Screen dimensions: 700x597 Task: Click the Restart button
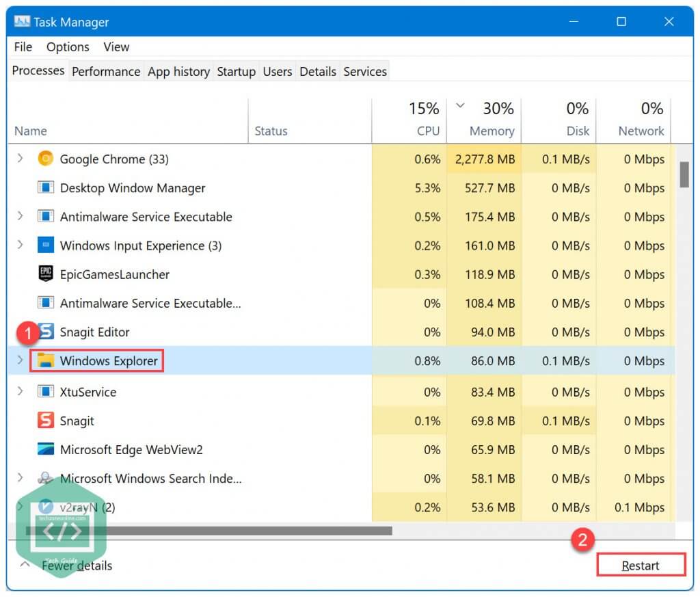(641, 565)
